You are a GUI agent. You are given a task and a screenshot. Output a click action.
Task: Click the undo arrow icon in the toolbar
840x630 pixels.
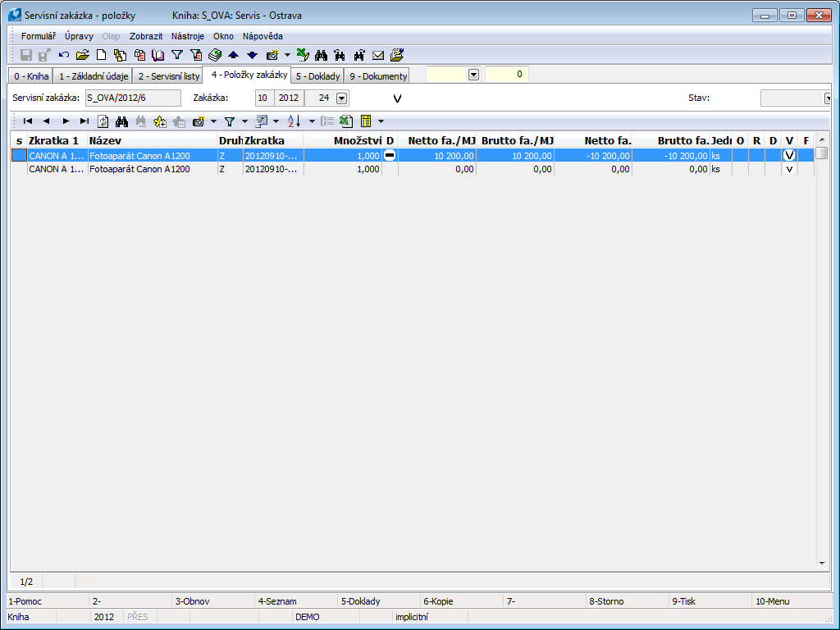(x=64, y=55)
